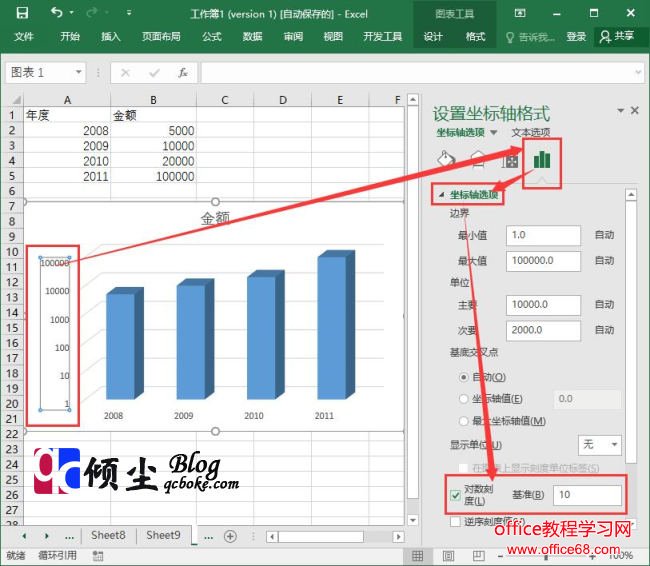Toggle the 逆序刻度值 checkbox
Screen dimensions: 650x566
(455, 522)
